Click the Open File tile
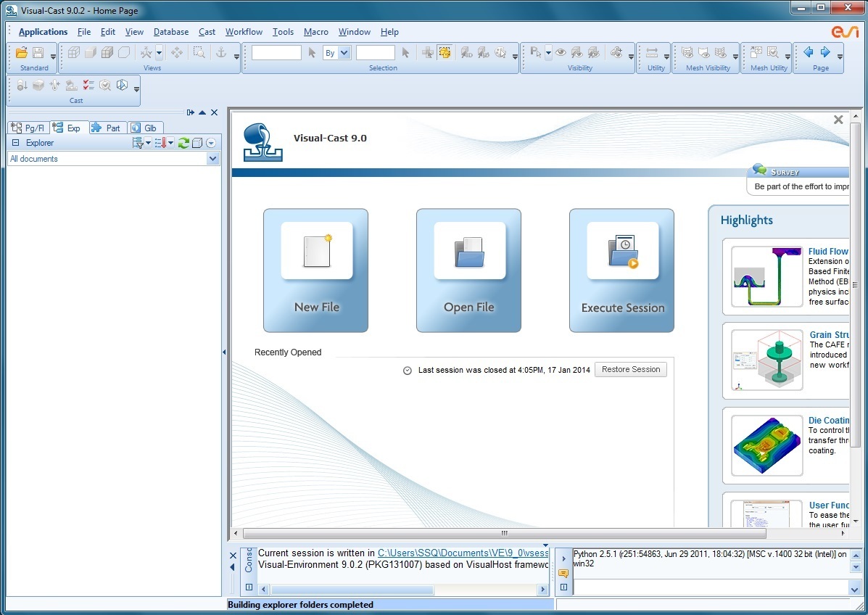 coord(469,271)
